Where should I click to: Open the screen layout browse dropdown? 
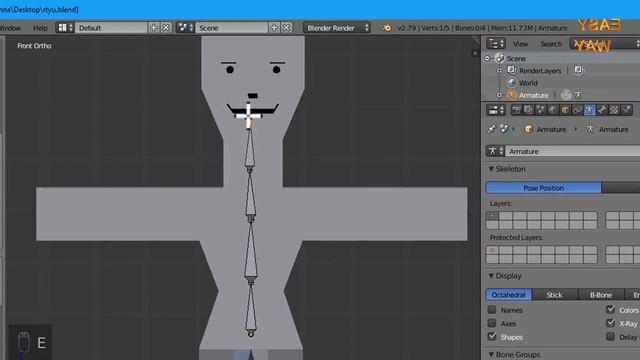65,28
